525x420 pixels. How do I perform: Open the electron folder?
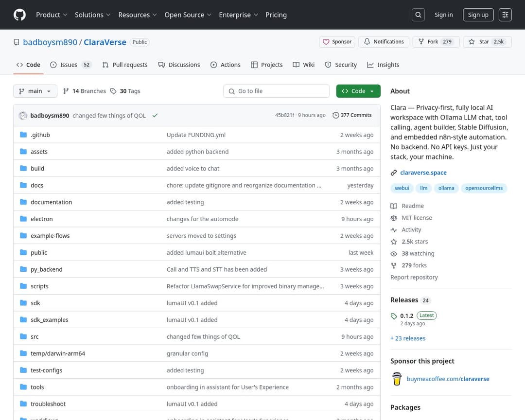pyautogui.click(x=41, y=219)
